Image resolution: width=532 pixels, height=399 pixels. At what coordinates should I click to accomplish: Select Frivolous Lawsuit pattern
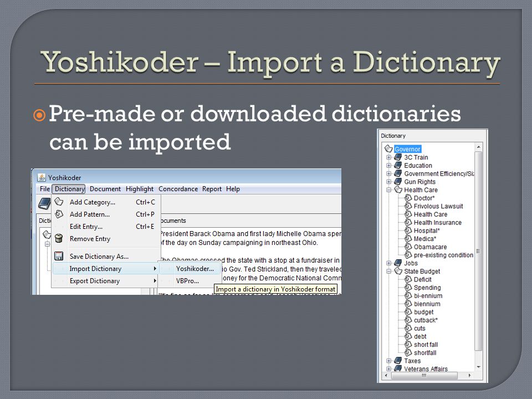pos(438,206)
